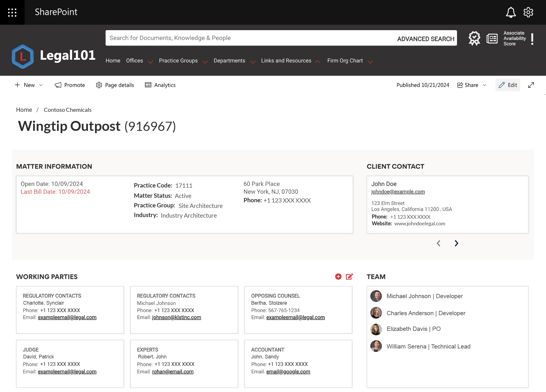Edit working parties with red pencil icon
This screenshot has width=546, height=392.
point(349,277)
